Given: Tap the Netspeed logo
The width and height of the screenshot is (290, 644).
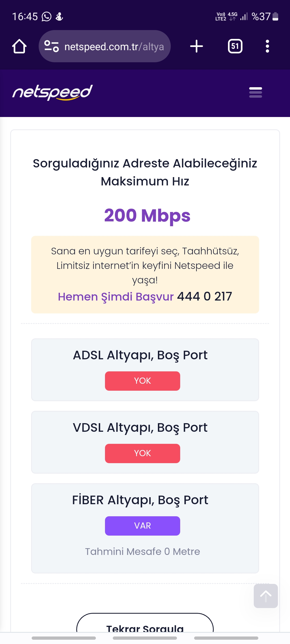Looking at the screenshot, I should [53, 93].
